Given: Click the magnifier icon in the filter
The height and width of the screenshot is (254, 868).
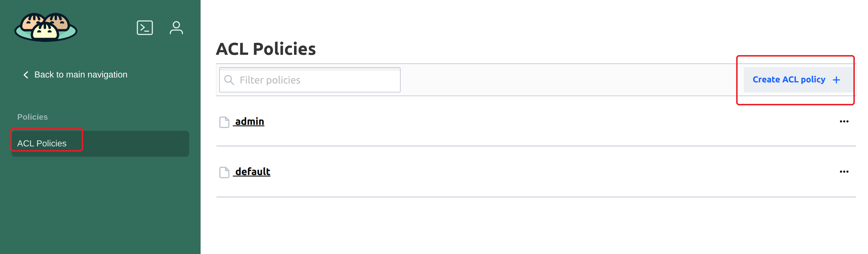Looking at the screenshot, I should point(229,80).
